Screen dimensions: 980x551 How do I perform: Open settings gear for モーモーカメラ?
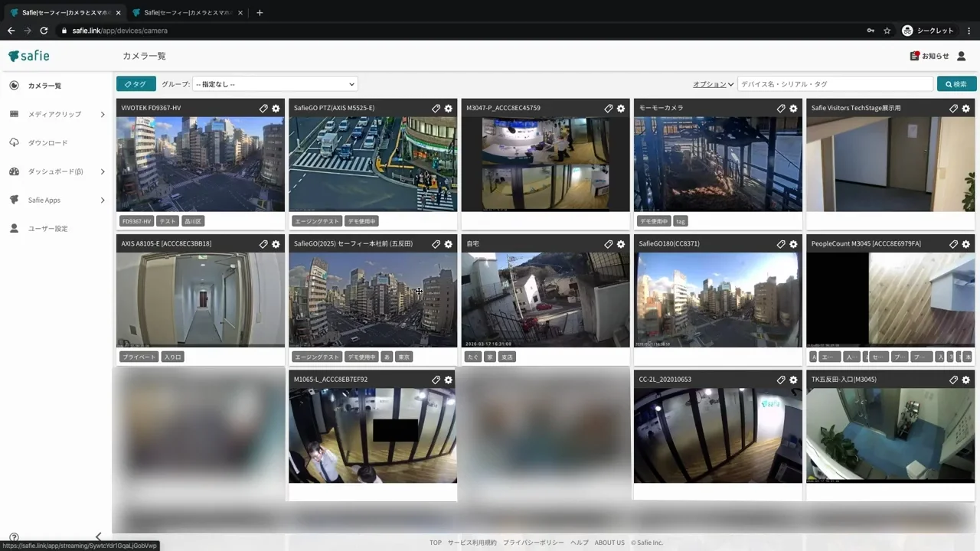coord(793,109)
